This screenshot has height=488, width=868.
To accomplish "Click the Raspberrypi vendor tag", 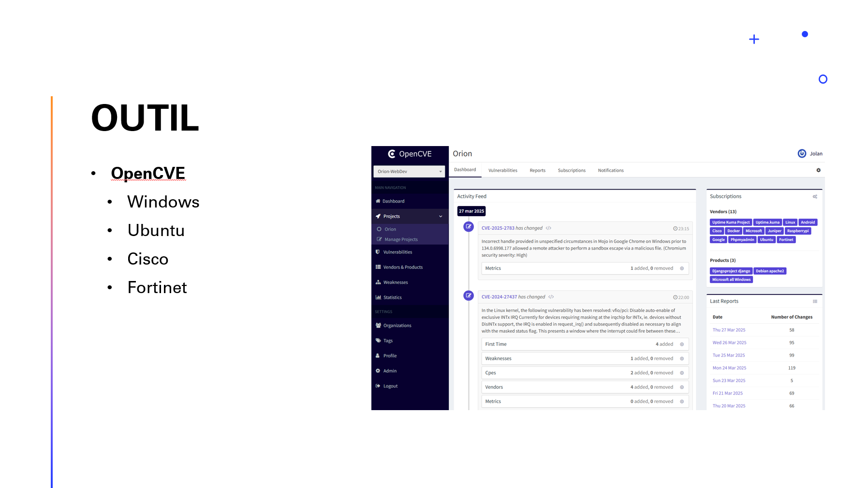I will (797, 231).
